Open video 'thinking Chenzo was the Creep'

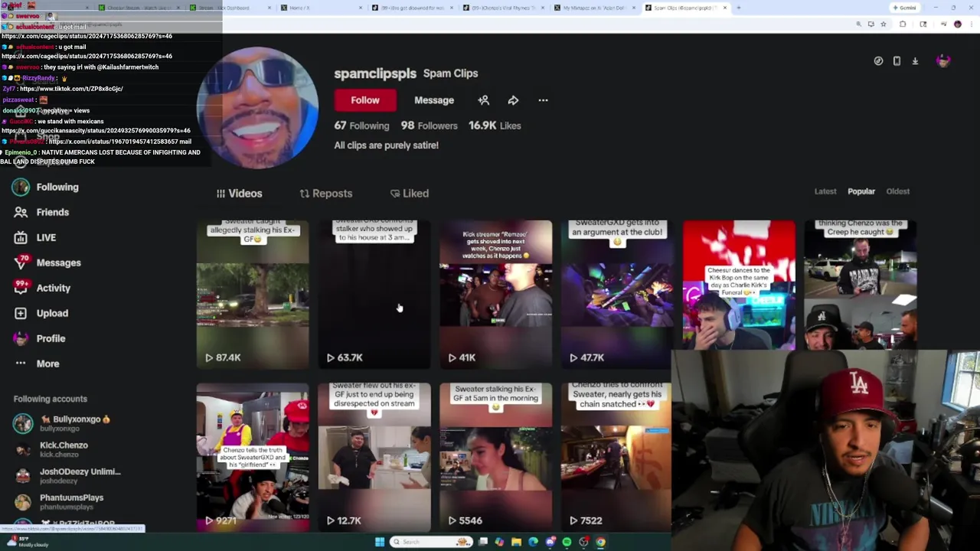click(861, 285)
